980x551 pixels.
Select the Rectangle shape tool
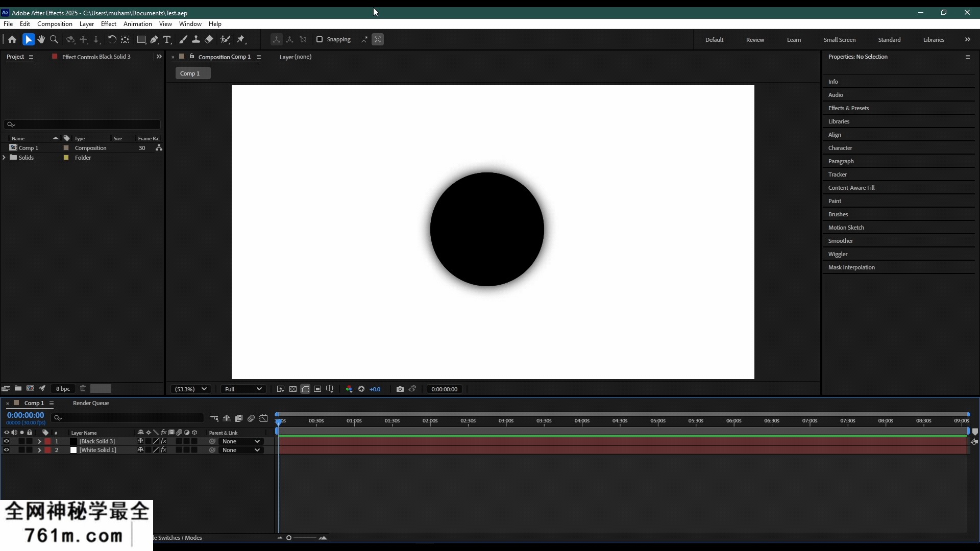(141, 39)
